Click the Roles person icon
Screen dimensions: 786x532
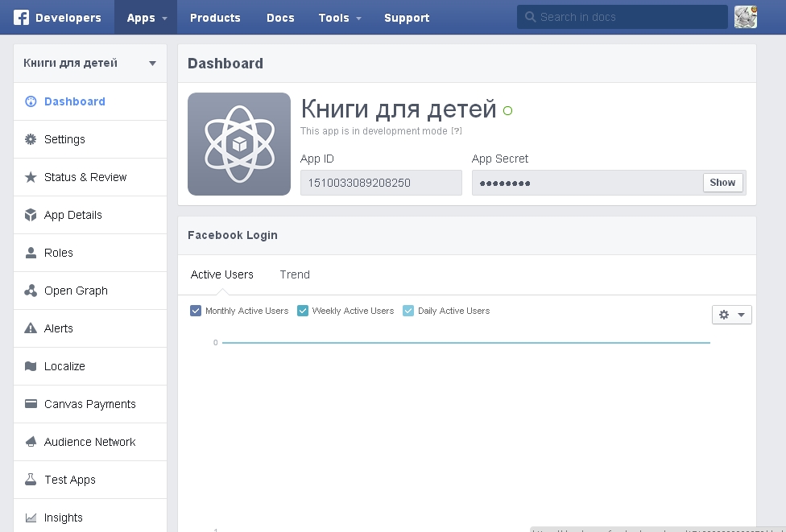(x=31, y=253)
